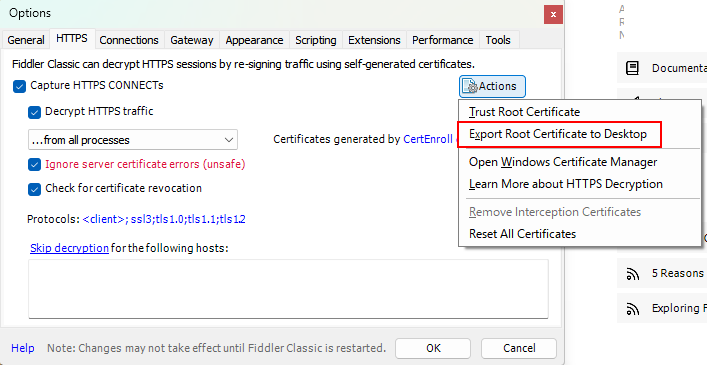Screen dimensions: 707x365
Task: Click inside the hosts list text box
Action: click(289, 289)
